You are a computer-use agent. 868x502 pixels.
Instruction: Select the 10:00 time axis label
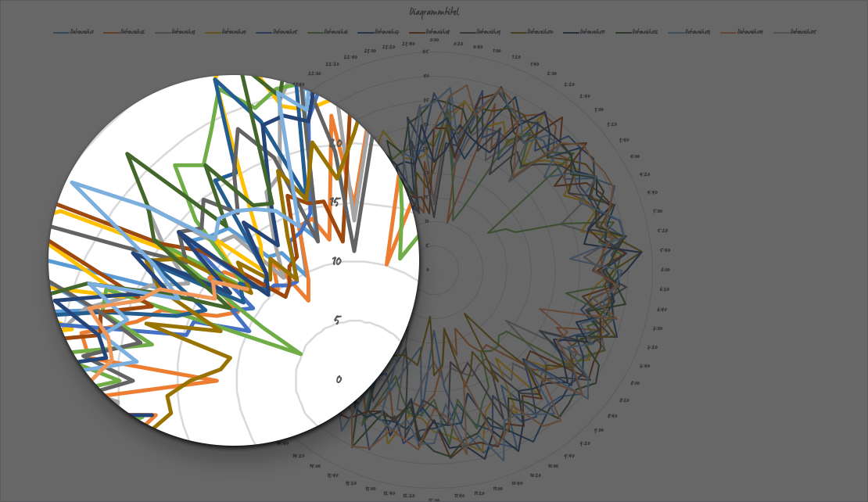(x=552, y=466)
